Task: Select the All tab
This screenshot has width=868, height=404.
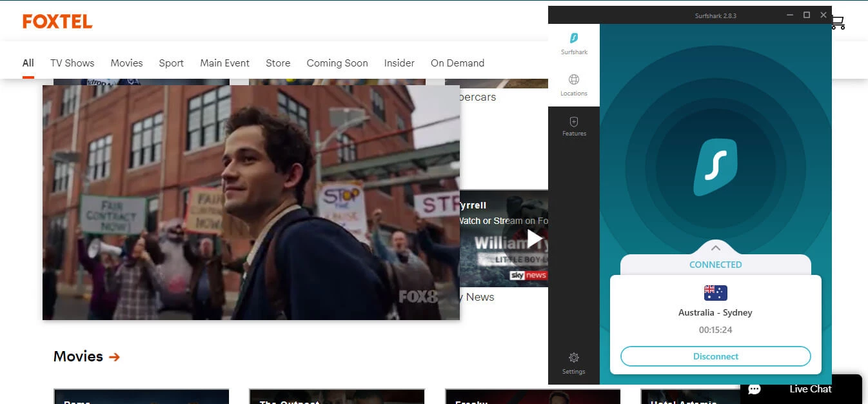Action: click(x=28, y=63)
